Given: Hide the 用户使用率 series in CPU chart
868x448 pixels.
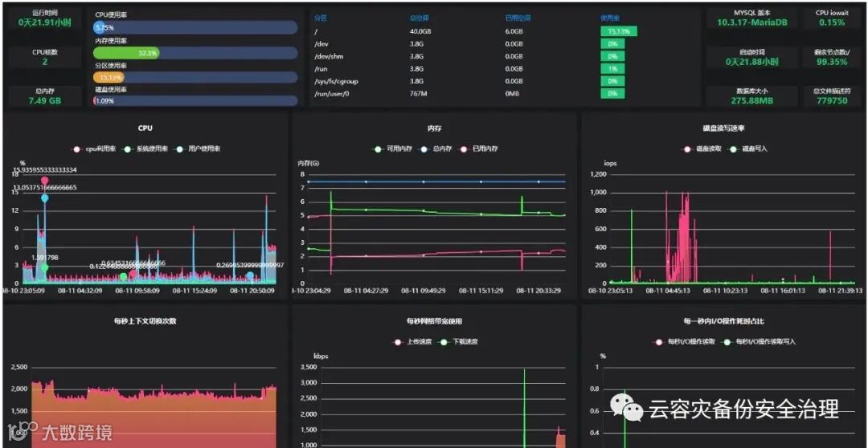Looking at the screenshot, I should pos(197,149).
